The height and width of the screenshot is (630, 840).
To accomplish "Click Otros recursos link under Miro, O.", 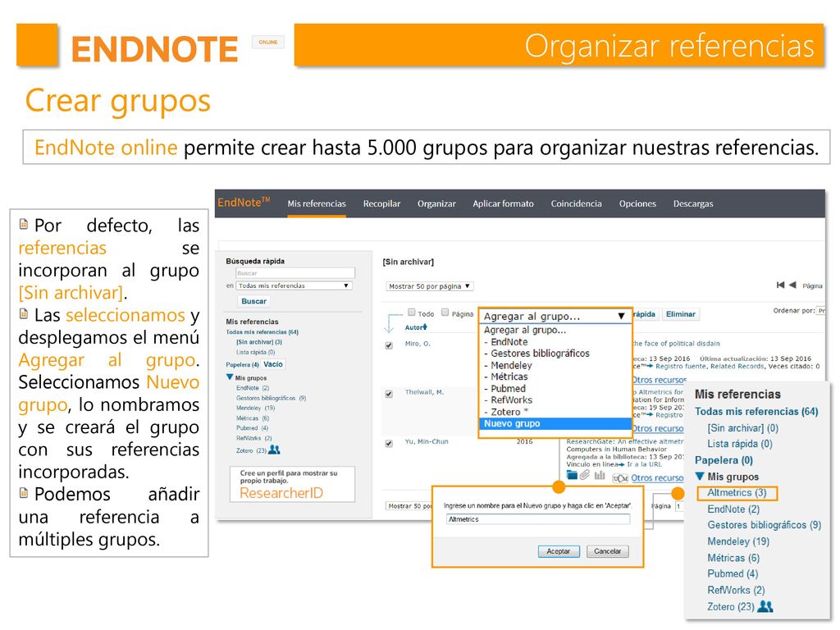I will tap(659, 380).
